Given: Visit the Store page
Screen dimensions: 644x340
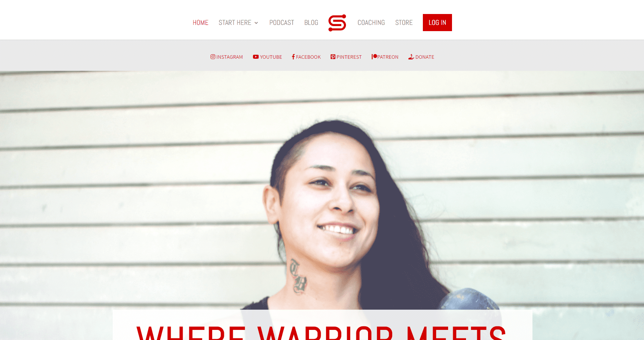Looking at the screenshot, I should (x=404, y=23).
